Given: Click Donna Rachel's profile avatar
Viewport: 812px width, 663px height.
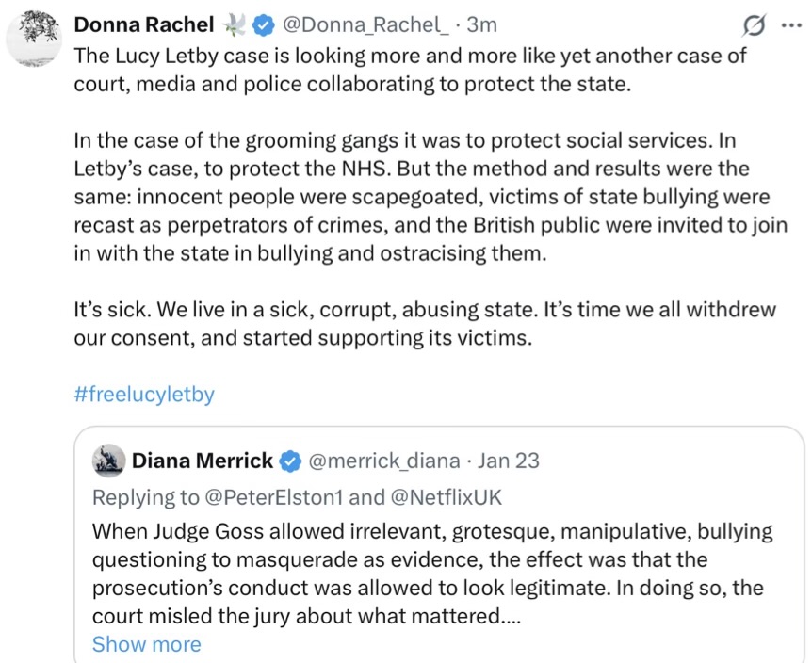Looking at the screenshot, I should click(35, 38).
